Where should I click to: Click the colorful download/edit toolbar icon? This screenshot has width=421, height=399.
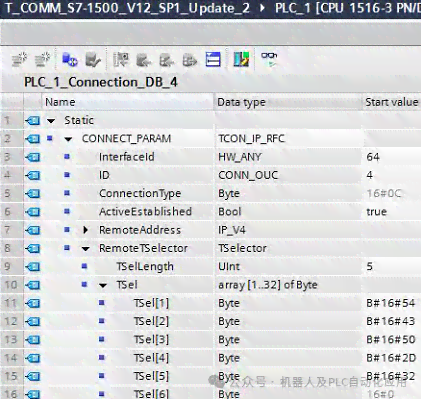point(241,59)
